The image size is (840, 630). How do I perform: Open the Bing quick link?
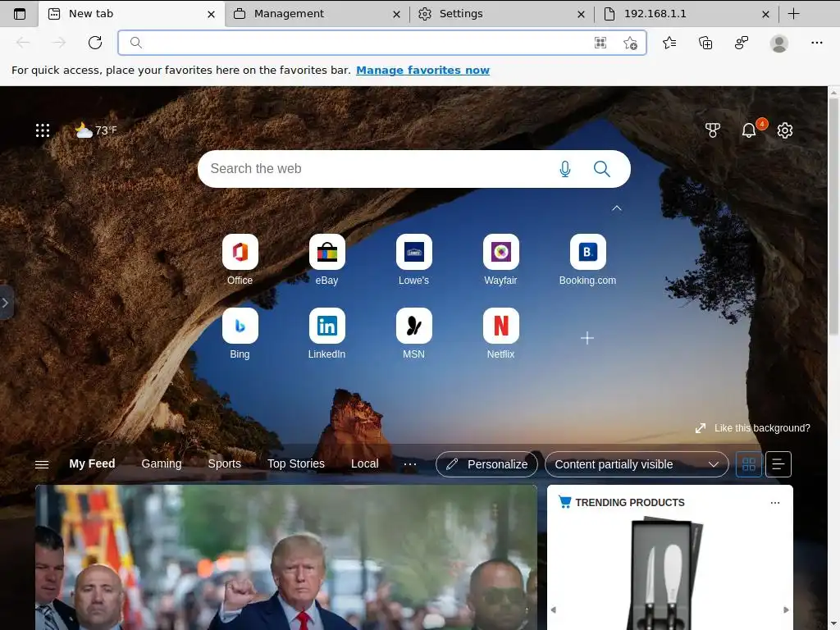tap(240, 334)
